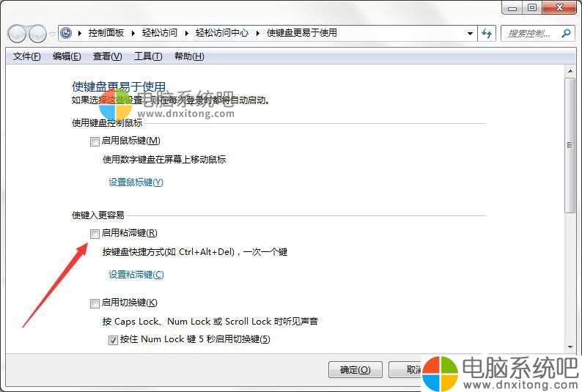Click the refresh button beside address bar
Viewport: 582px width, 392px height.
click(x=487, y=34)
